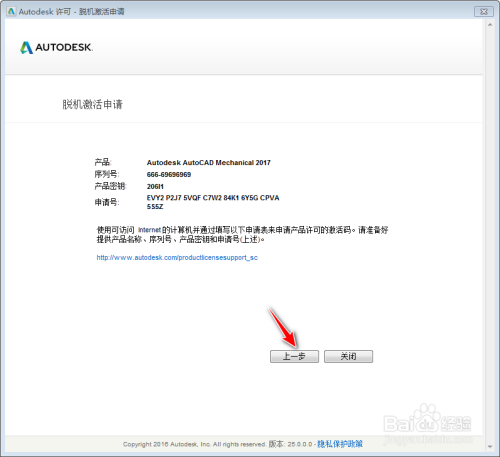Click the 申请号 label

point(107,202)
